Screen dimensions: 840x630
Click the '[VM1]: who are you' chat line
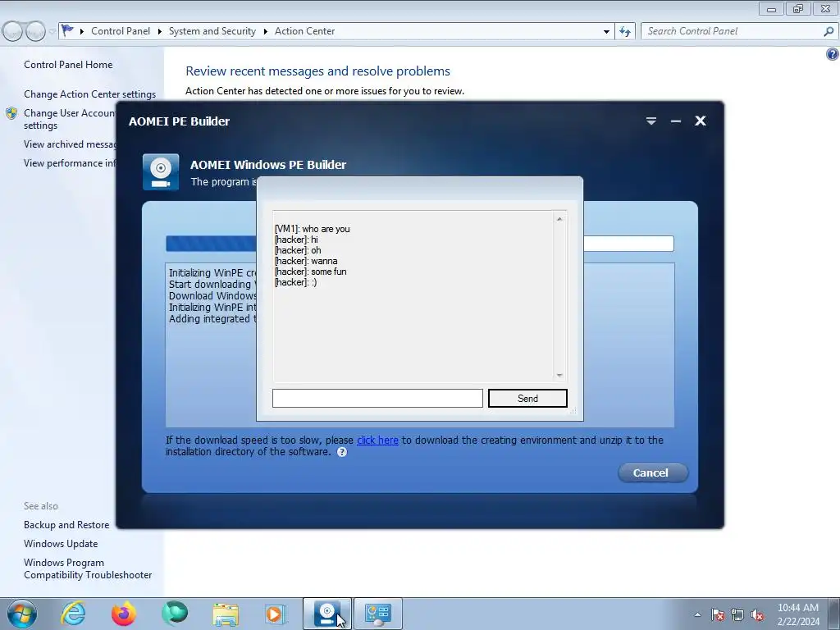(x=313, y=229)
